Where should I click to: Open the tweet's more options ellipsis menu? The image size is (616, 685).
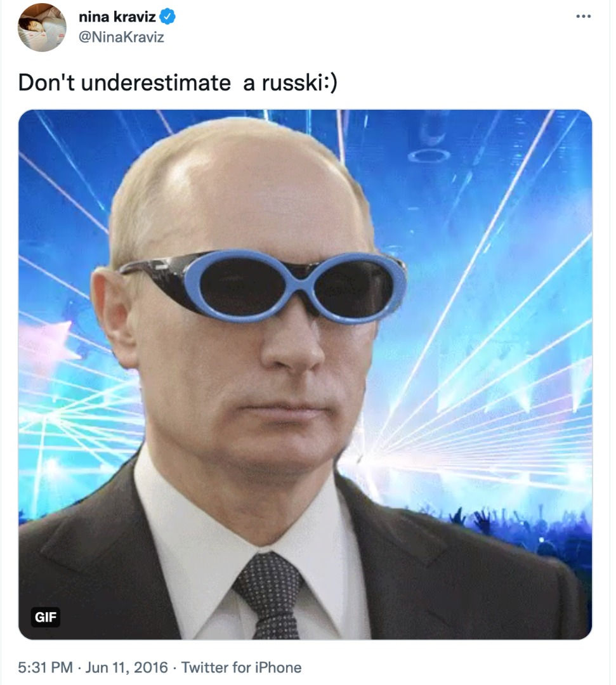[583, 16]
